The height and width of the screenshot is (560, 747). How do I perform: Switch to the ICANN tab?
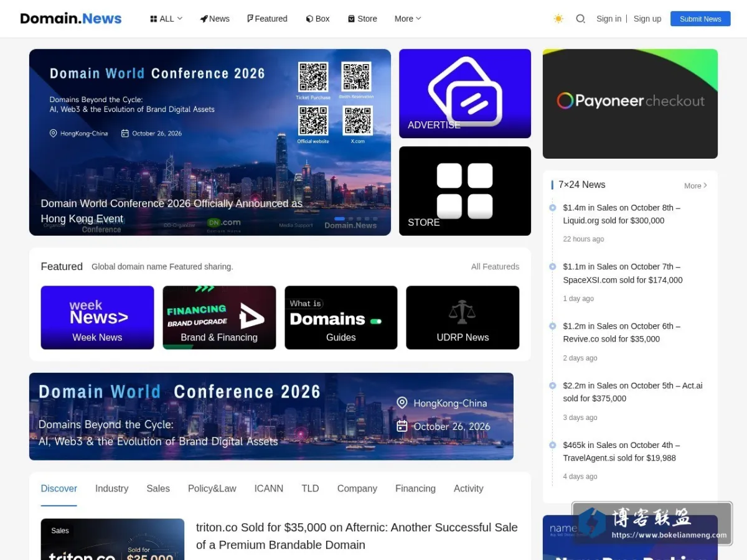coord(269,488)
